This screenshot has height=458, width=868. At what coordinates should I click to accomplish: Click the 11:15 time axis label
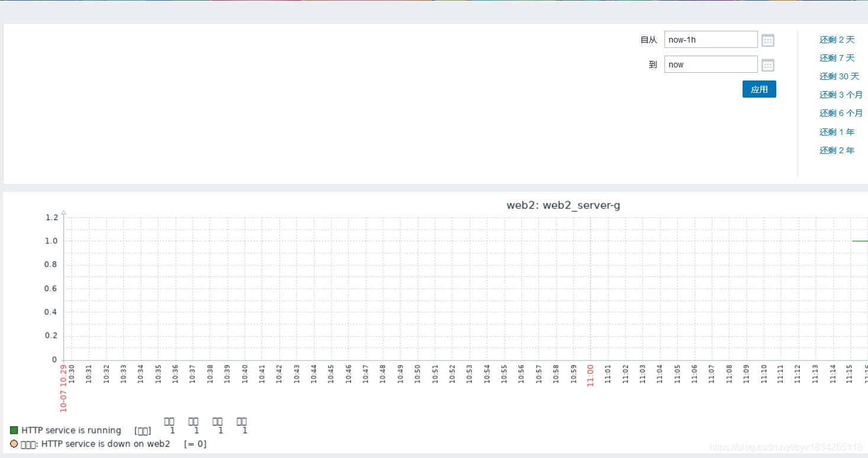click(x=850, y=375)
